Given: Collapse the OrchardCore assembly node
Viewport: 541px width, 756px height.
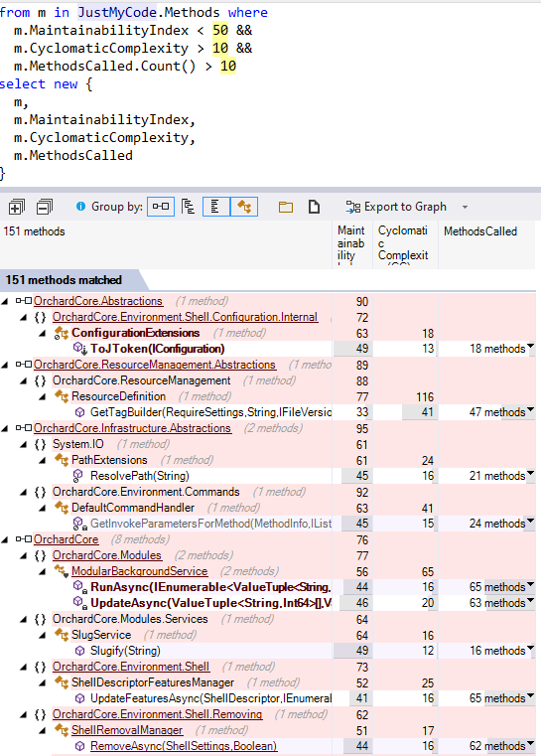Looking at the screenshot, I should click(5, 540).
